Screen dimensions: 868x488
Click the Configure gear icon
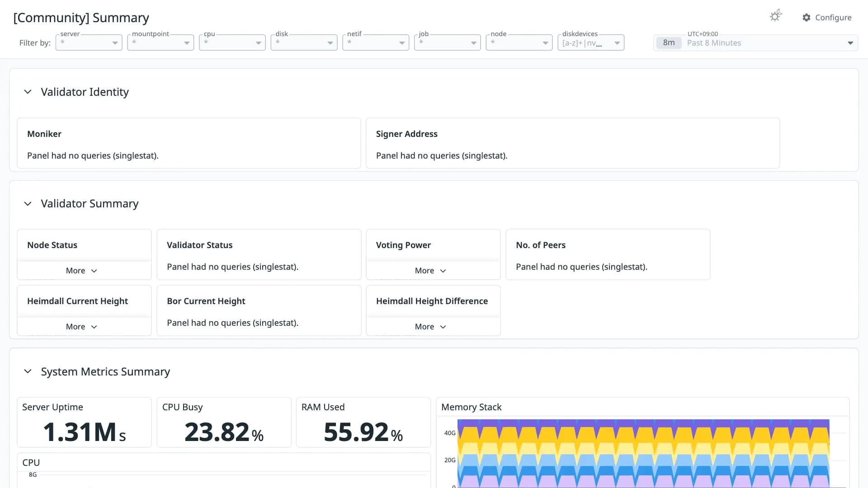tap(807, 17)
